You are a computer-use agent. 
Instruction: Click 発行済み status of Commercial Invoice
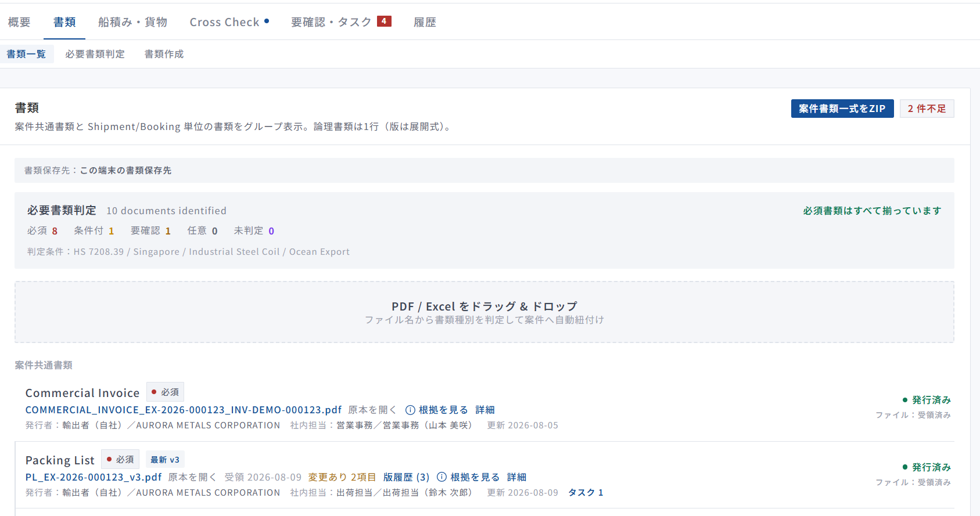[x=927, y=400]
